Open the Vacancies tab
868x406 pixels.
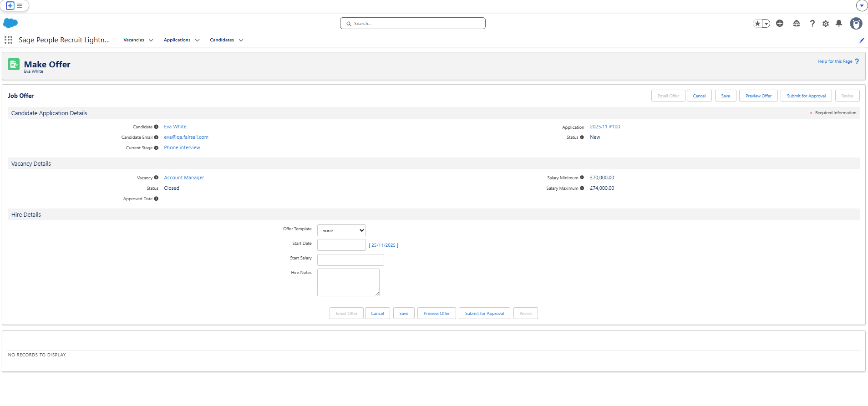[x=134, y=40]
